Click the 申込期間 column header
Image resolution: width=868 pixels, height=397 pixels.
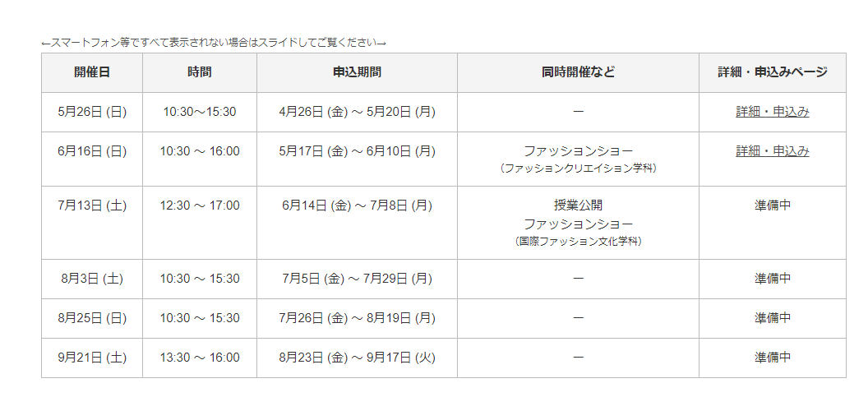tap(357, 72)
